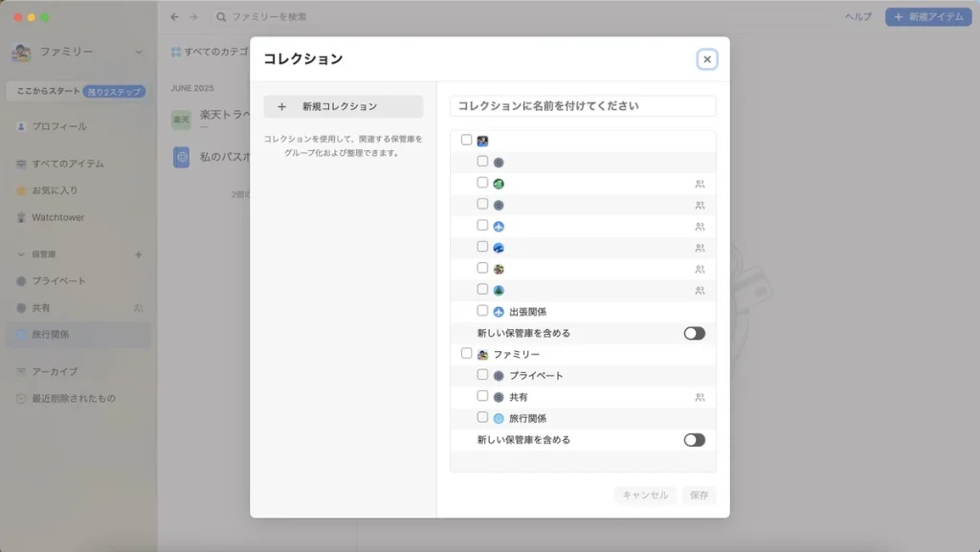The image size is (980, 552).
Task: Go to Watchtower in the sidebar
Action: coord(57,217)
